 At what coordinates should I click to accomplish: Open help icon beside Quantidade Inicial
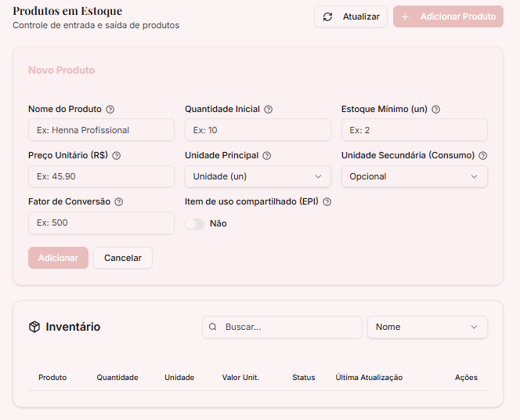click(x=269, y=110)
